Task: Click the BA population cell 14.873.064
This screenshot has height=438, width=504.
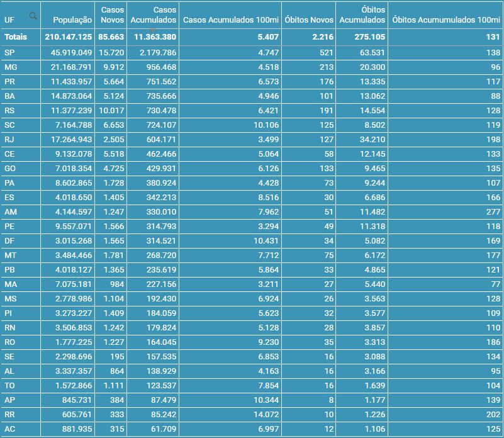Action: pos(65,96)
